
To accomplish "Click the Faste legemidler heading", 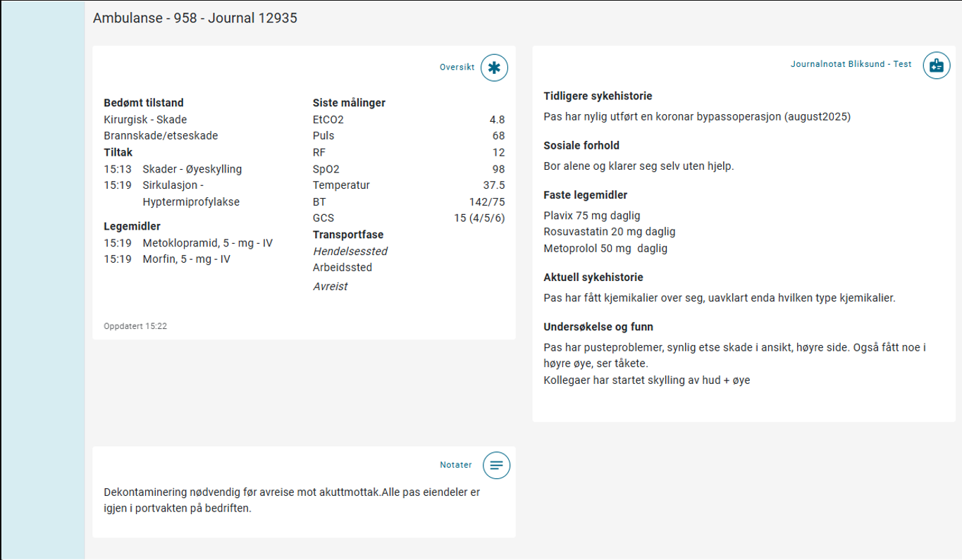I will 585,195.
